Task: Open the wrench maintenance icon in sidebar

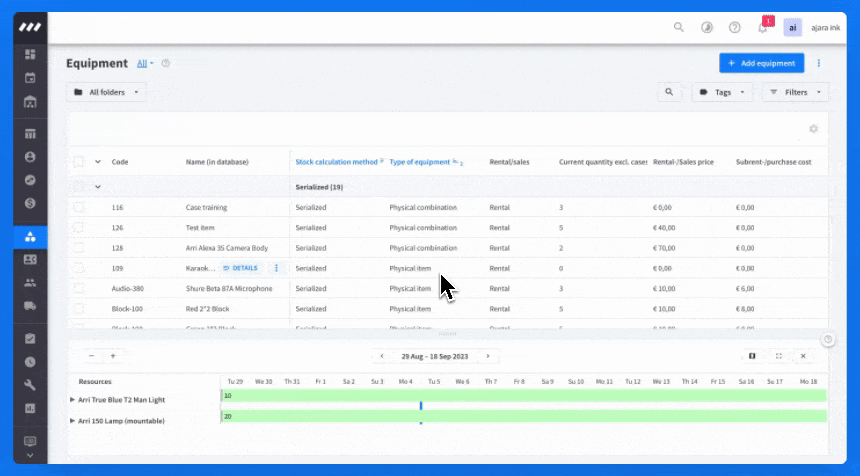Action: click(30, 385)
